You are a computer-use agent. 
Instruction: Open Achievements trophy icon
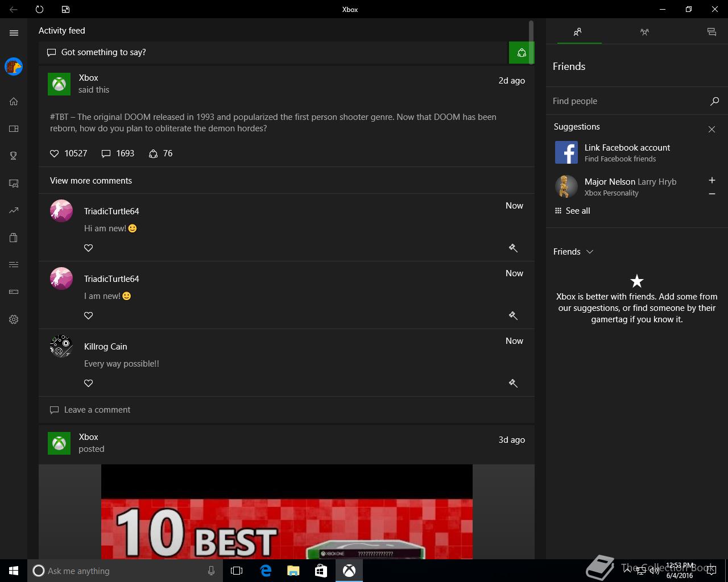(14, 156)
